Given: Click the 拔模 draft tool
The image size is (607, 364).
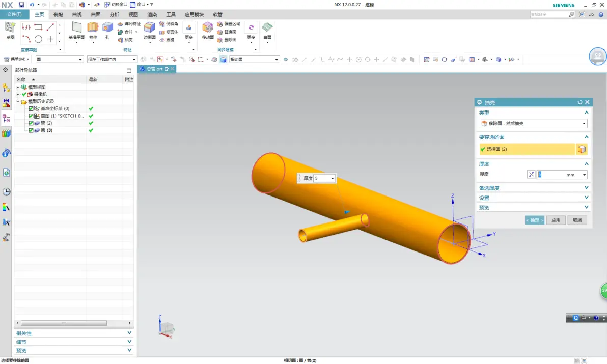Looking at the screenshot, I should 167,40.
